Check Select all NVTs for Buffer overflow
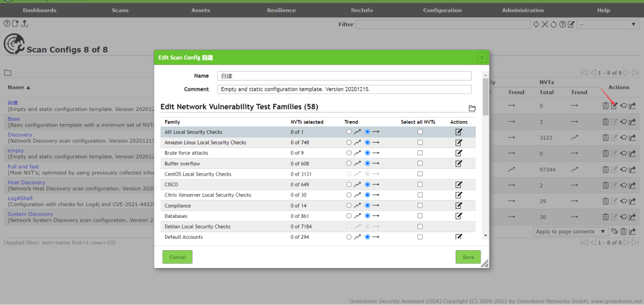The height and width of the screenshot is (305, 644). click(420, 164)
